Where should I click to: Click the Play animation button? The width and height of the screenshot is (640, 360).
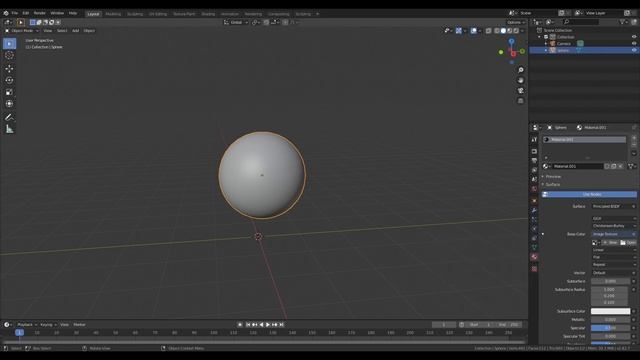(x=268, y=324)
